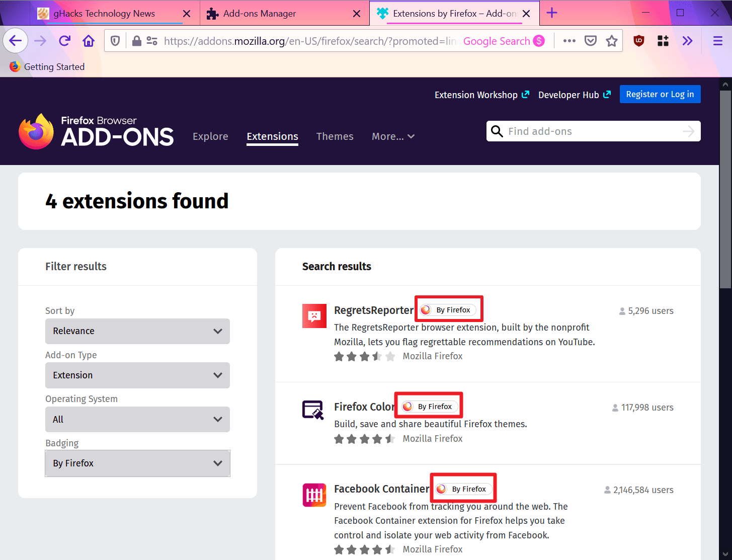
Task: Click the "5,296 users" count
Action: coord(646,311)
